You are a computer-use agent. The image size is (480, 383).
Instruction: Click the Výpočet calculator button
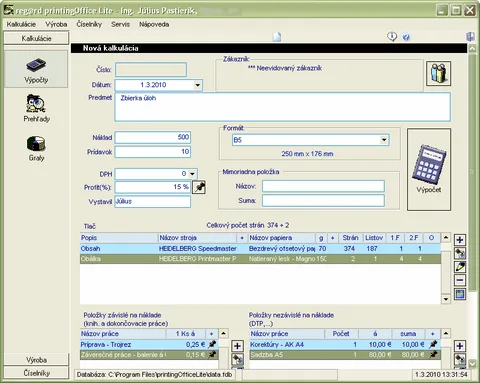(429, 170)
